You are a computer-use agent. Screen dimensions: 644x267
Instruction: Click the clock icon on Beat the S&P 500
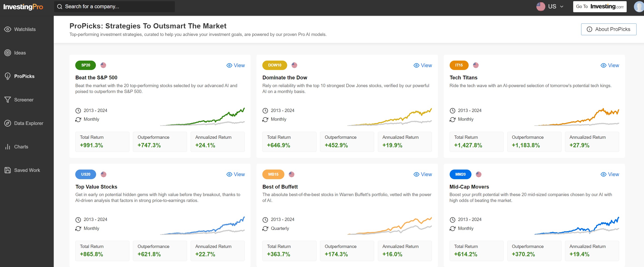(x=78, y=111)
